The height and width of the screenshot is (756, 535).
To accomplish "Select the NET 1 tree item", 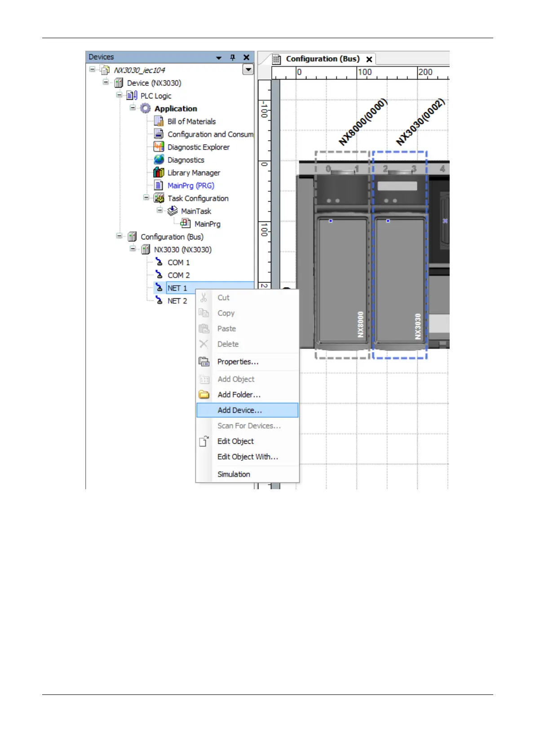I will point(177,288).
